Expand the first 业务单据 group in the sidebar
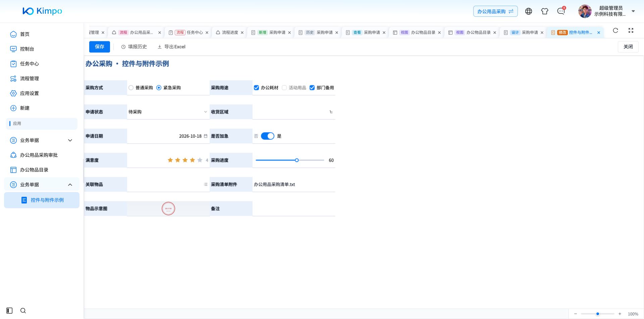This screenshot has width=644, height=319. pyautogui.click(x=42, y=140)
